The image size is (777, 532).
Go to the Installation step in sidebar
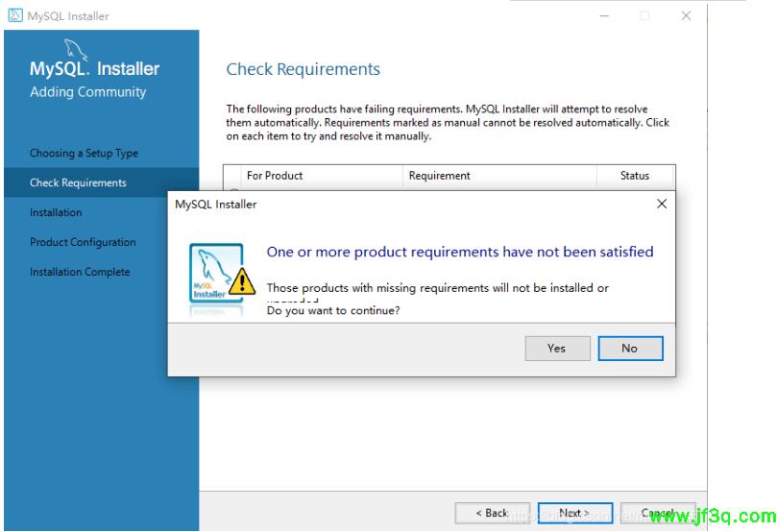(x=56, y=213)
